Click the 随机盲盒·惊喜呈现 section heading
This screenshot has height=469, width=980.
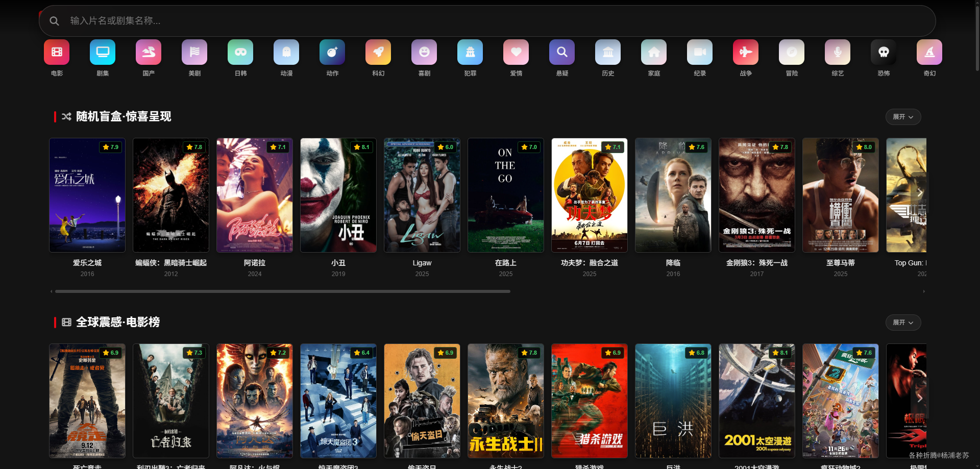tap(124, 116)
